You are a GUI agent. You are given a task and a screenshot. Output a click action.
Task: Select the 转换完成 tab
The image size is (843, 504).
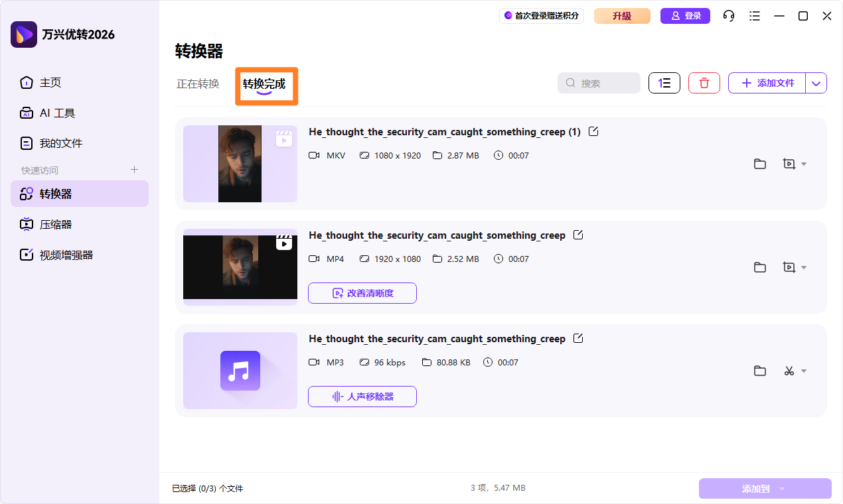264,84
